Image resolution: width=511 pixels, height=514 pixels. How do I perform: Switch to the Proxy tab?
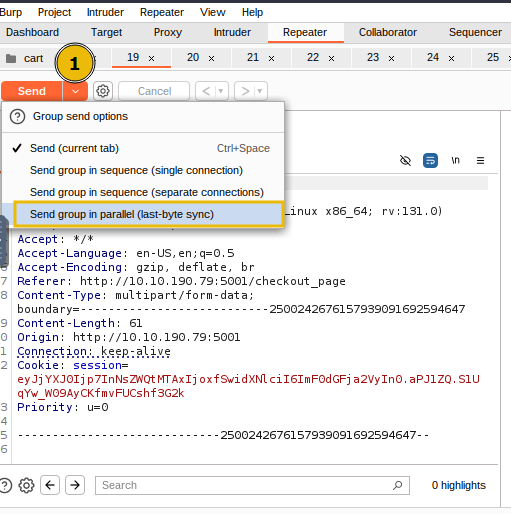[x=168, y=32]
